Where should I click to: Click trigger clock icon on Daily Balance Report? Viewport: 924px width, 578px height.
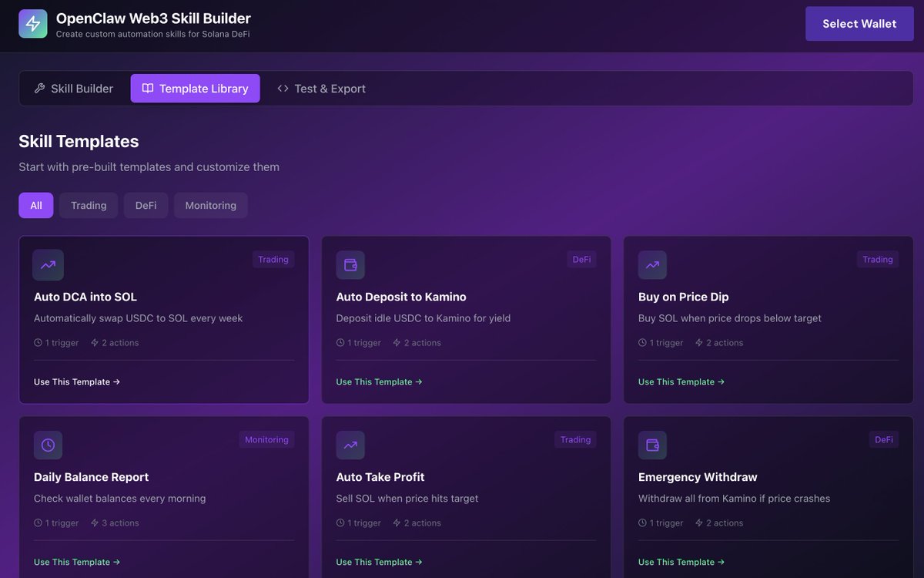pos(38,523)
